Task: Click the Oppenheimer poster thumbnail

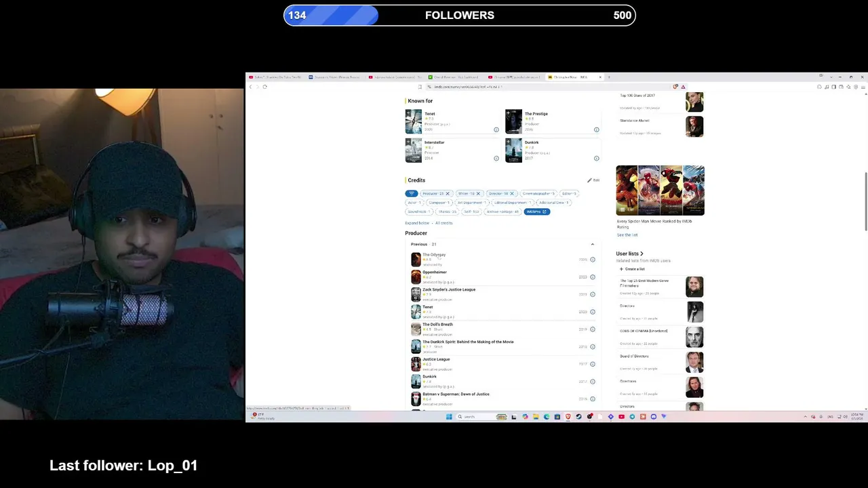Action: (416, 277)
